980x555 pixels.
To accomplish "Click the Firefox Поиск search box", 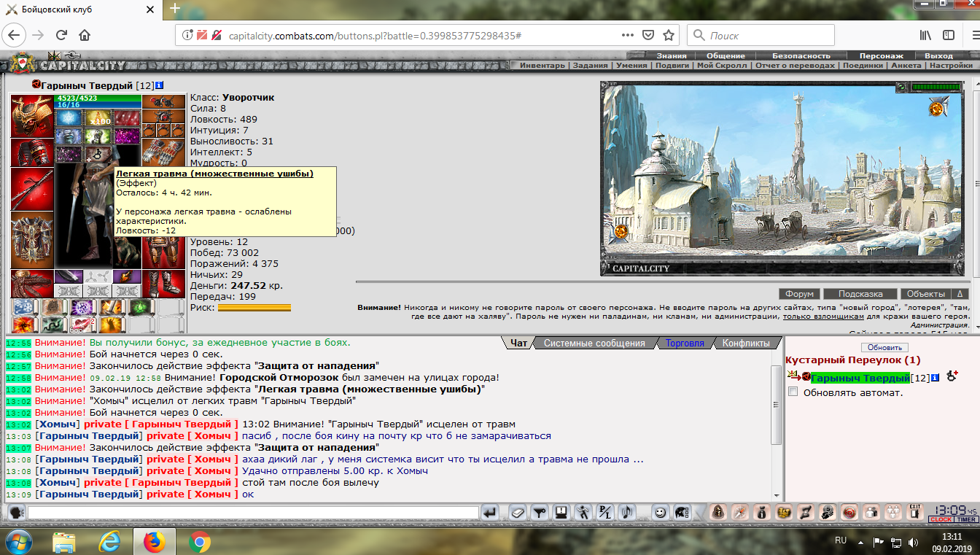I will click(761, 35).
